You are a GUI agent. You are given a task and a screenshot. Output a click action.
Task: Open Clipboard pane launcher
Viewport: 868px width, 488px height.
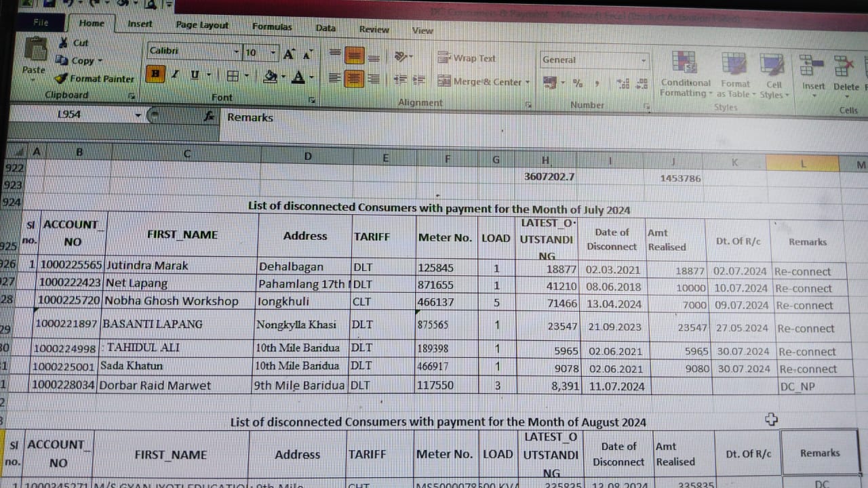[x=132, y=96]
